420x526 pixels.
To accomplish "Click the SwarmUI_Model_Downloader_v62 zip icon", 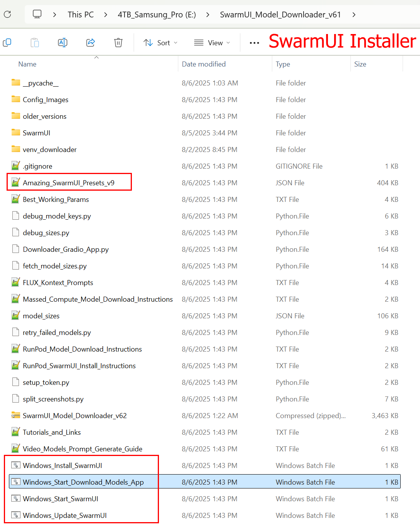I will coord(16,415).
